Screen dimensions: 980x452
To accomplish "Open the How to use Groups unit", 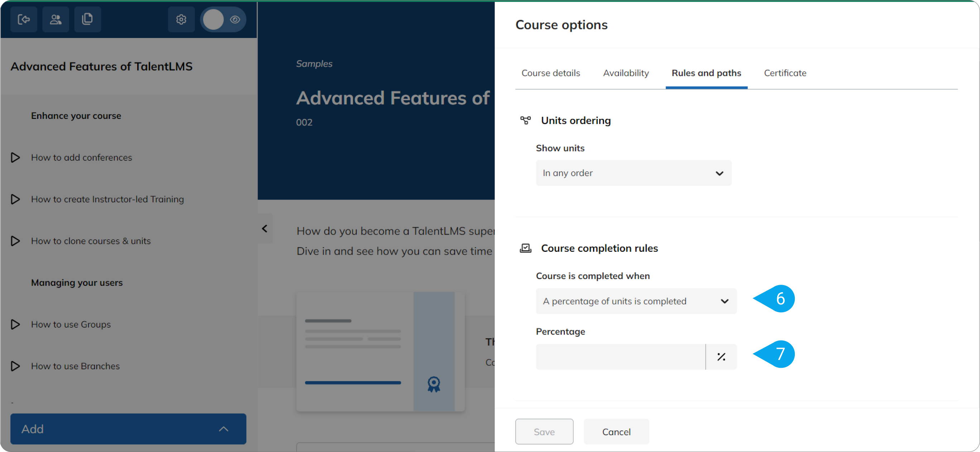I will coord(71,324).
